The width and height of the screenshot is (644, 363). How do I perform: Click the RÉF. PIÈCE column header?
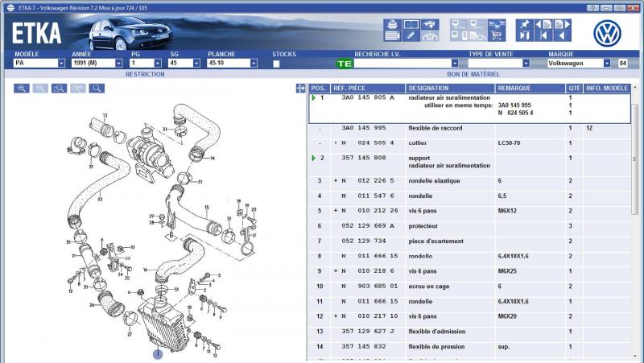pyautogui.click(x=368, y=89)
